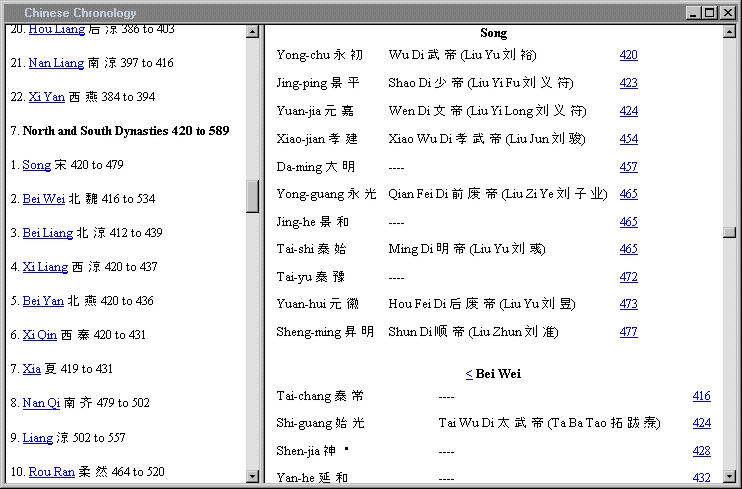
Task: Click the 'Song' heading in right pane
Action: 494,33
